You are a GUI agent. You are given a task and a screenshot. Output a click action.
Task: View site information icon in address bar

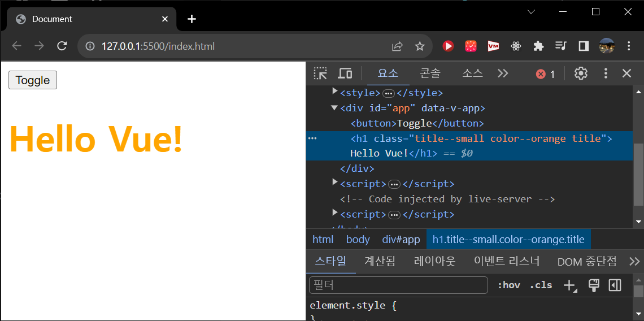pyautogui.click(x=90, y=46)
